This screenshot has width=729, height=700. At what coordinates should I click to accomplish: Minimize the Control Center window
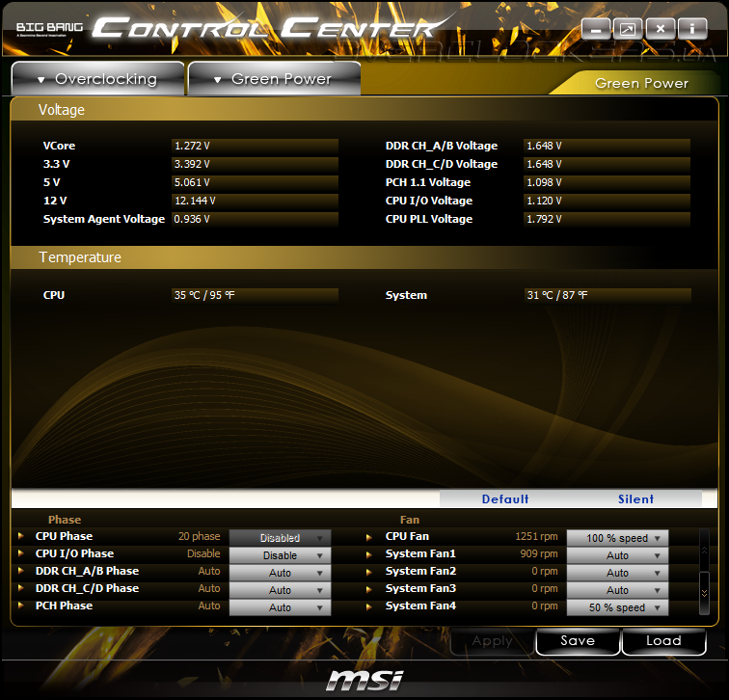596,29
